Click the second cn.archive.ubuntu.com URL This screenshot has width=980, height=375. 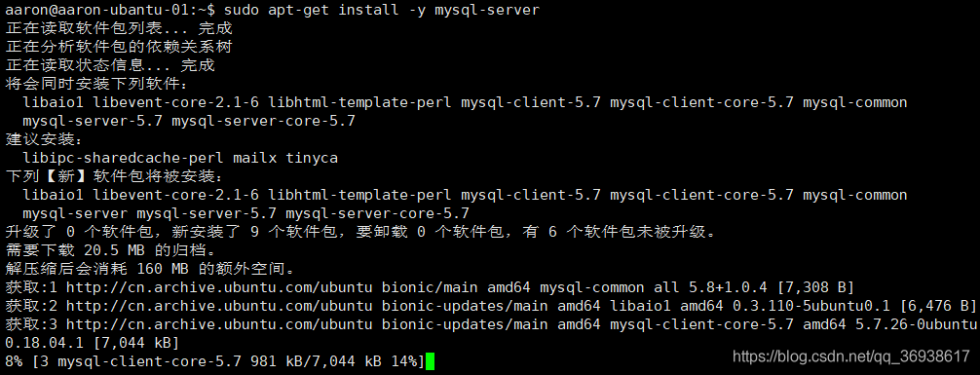[219, 306]
